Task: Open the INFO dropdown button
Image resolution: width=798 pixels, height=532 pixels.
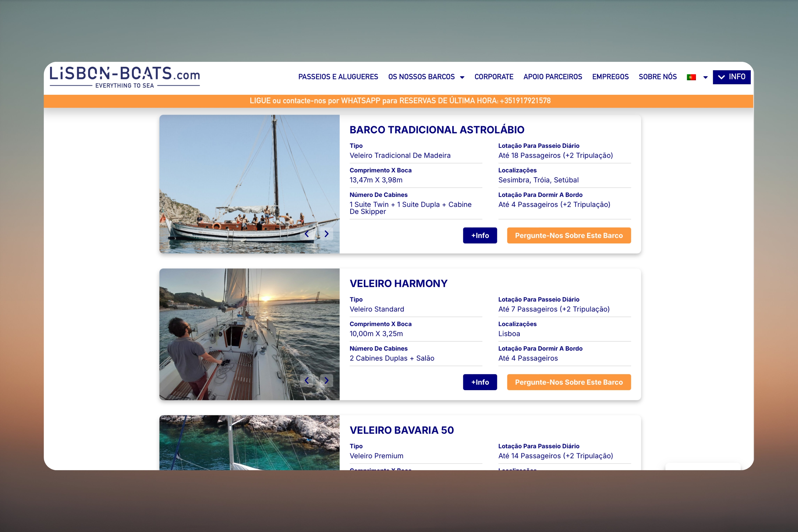Action: coord(732,77)
